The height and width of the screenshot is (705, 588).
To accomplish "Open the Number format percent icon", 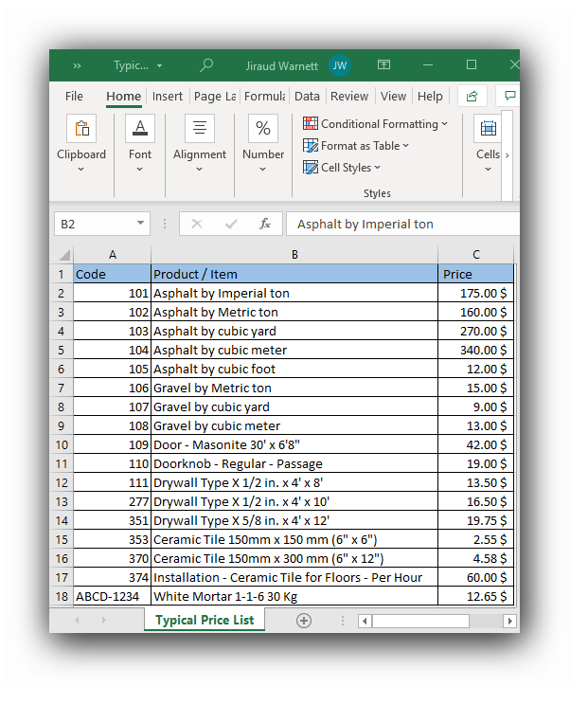I will 263,129.
